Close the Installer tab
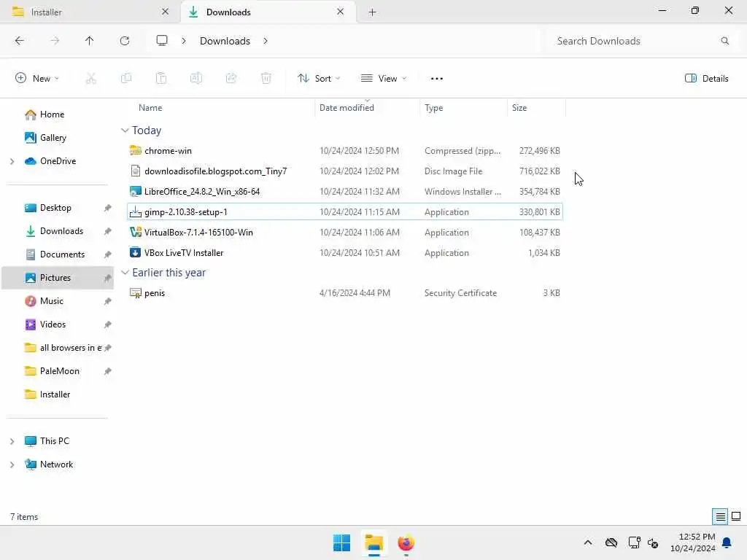This screenshot has height=560, width=747. (x=165, y=12)
